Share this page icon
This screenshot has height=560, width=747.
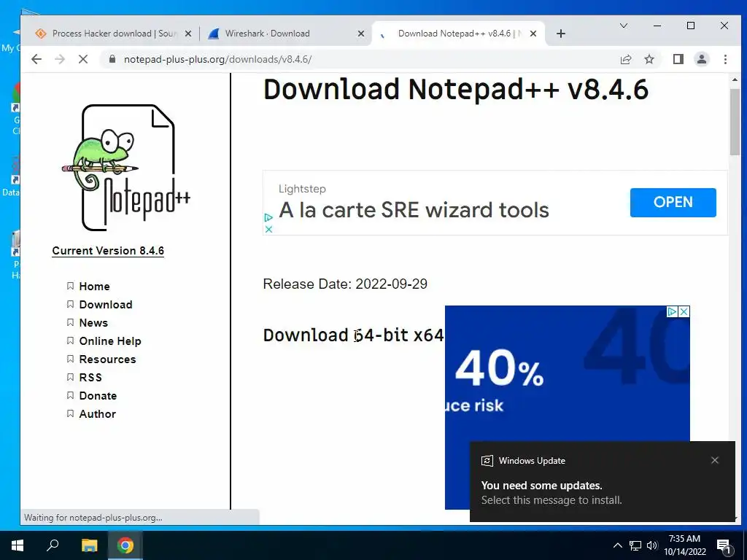point(626,59)
